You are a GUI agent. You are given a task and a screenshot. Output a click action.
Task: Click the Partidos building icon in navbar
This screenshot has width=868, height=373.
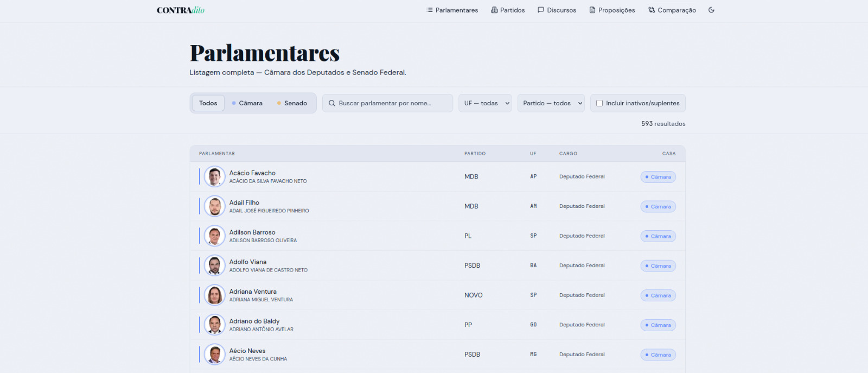pyautogui.click(x=494, y=10)
